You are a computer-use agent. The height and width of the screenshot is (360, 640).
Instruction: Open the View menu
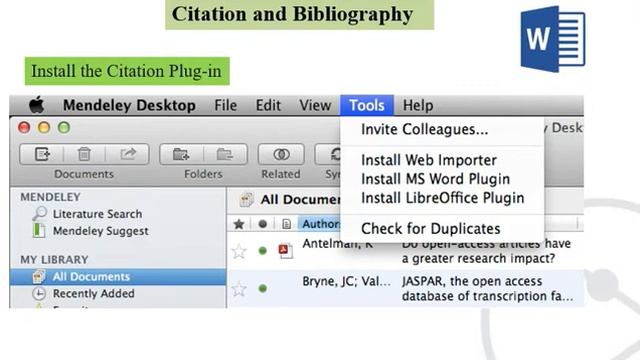(315, 105)
